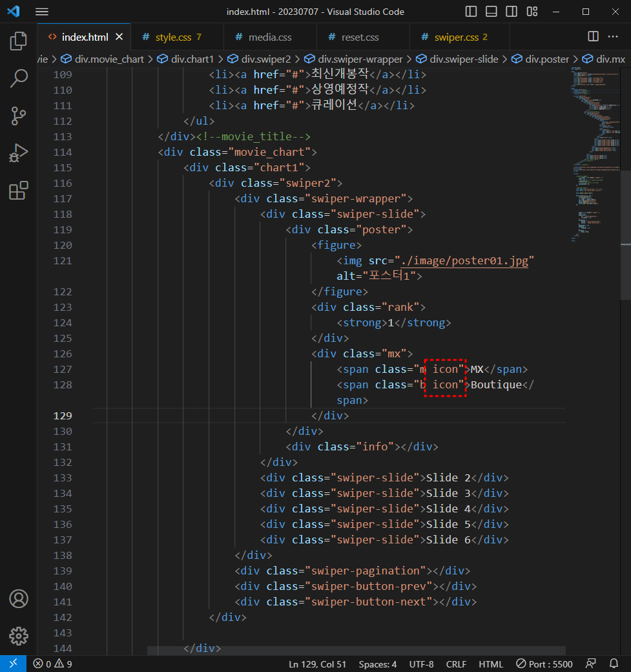Open the Extensions view
Image resolution: width=631 pixels, height=672 pixels.
19,190
